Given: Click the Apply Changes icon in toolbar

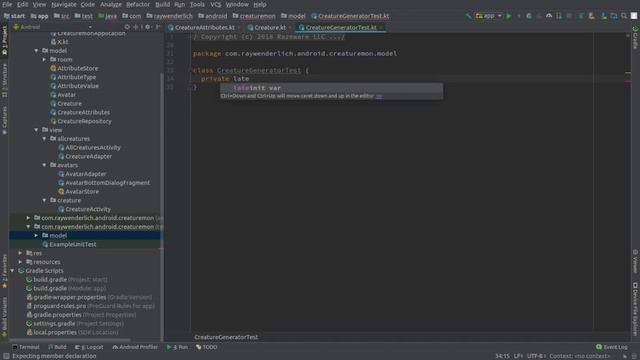Looking at the screenshot, I should point(519,16).
